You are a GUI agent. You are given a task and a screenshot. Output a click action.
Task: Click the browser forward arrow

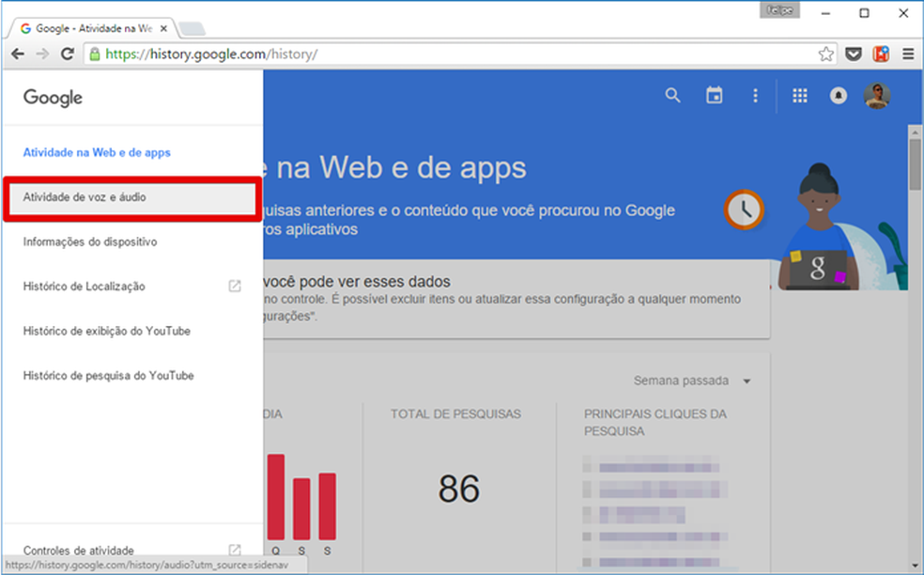[42, 54]
